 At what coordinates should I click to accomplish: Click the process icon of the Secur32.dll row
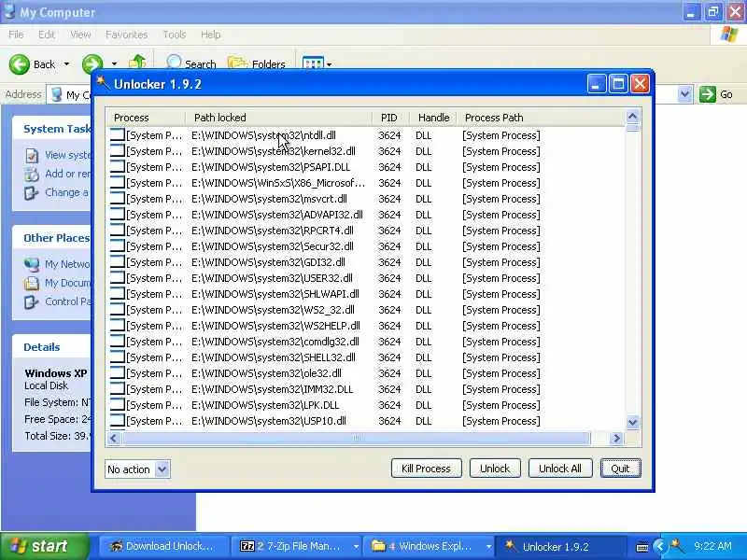118,245
